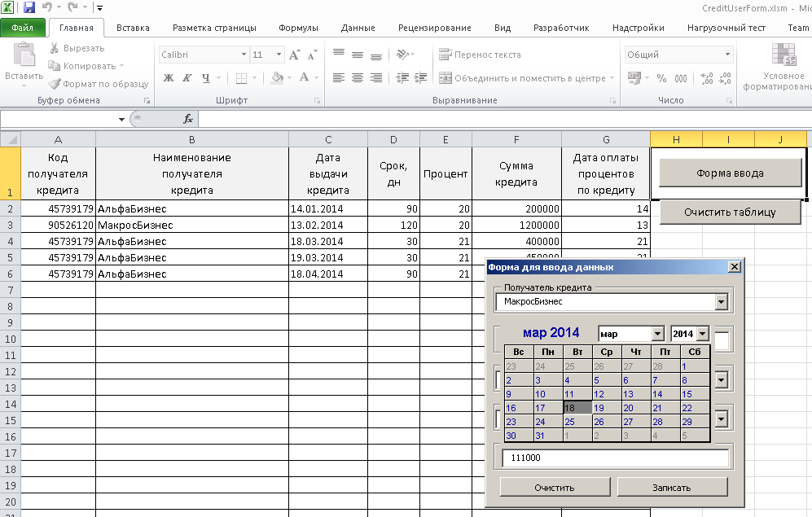Select cell with date 18.04.2014
The height and width of the screenshot is (517, 812).
point(328,274)
